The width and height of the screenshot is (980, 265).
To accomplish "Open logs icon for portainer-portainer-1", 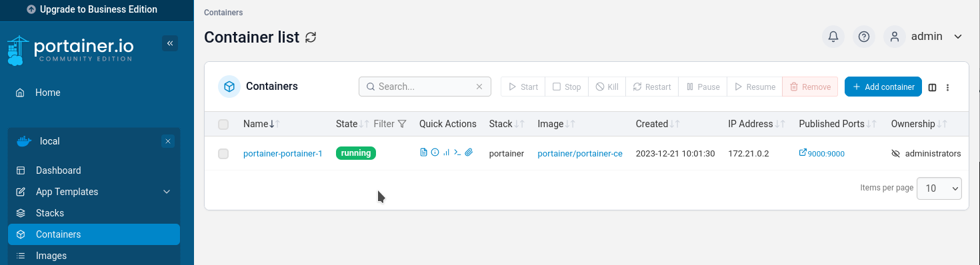I will pyautogui.click(x=423, y=152).
